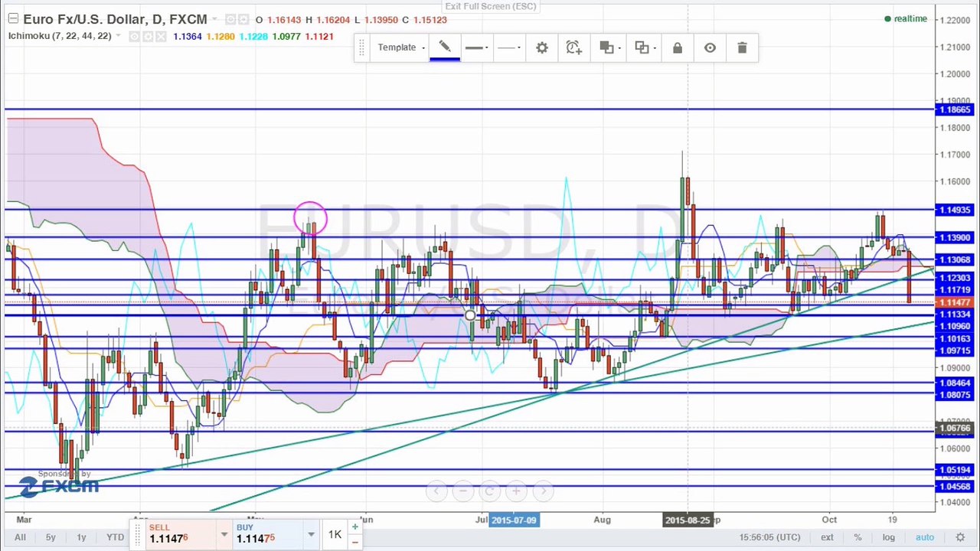Select the 1y time range
The height and width of the screenshot is (551, 980).
(x=81, y=537)
